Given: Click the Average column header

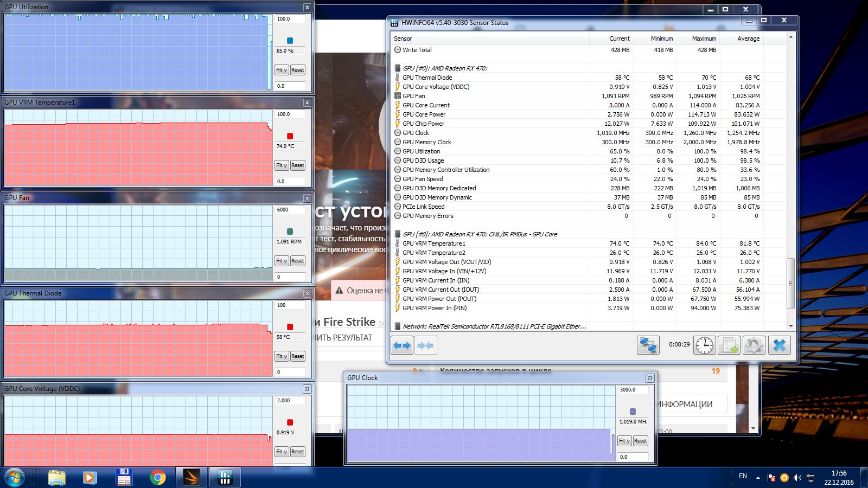Looking at the screenshot, I should (x=741, y=38).
